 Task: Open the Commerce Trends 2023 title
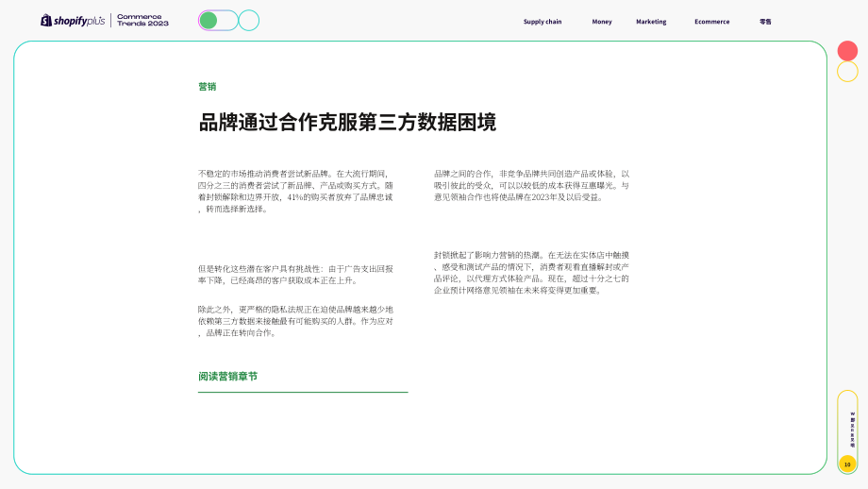click(142, 21)
